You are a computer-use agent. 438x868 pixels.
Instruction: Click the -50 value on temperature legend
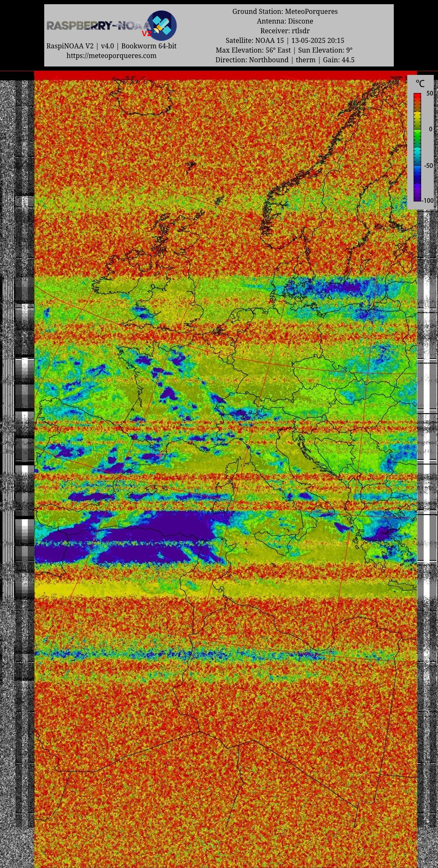point(428,165)
